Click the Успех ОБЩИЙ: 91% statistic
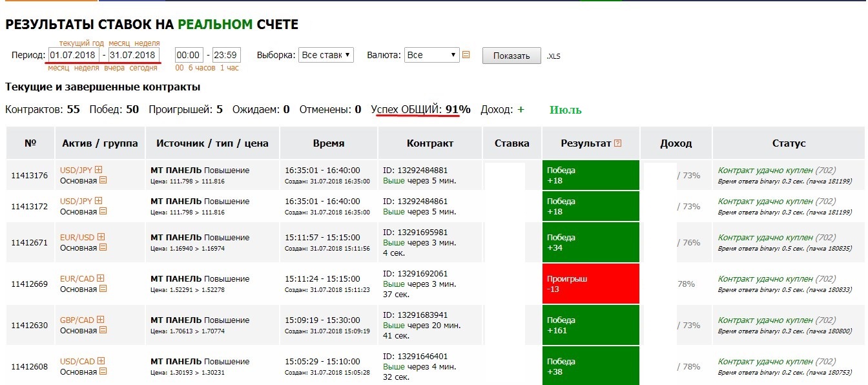The image size is (868, 385). [420, 109]
